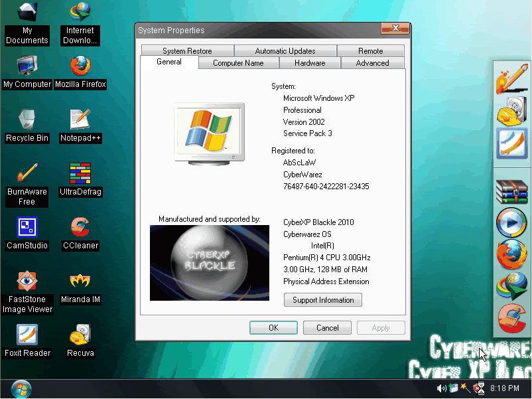Click the Apply button
The height and width of the screenshot is (399, 532).
[381, 328]
